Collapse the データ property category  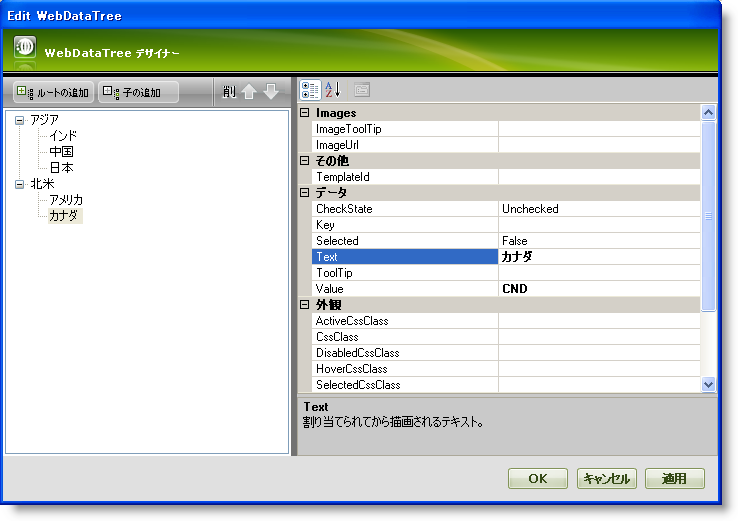pos(305,193)
